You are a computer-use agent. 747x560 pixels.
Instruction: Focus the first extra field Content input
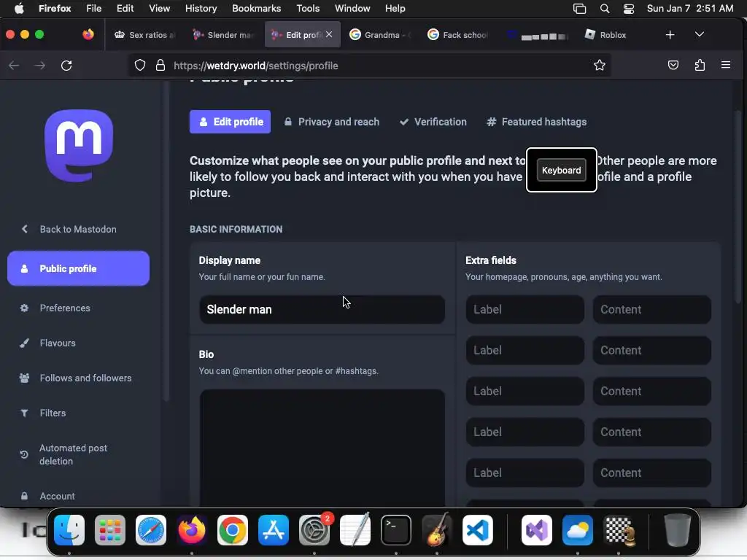[651, 309]
